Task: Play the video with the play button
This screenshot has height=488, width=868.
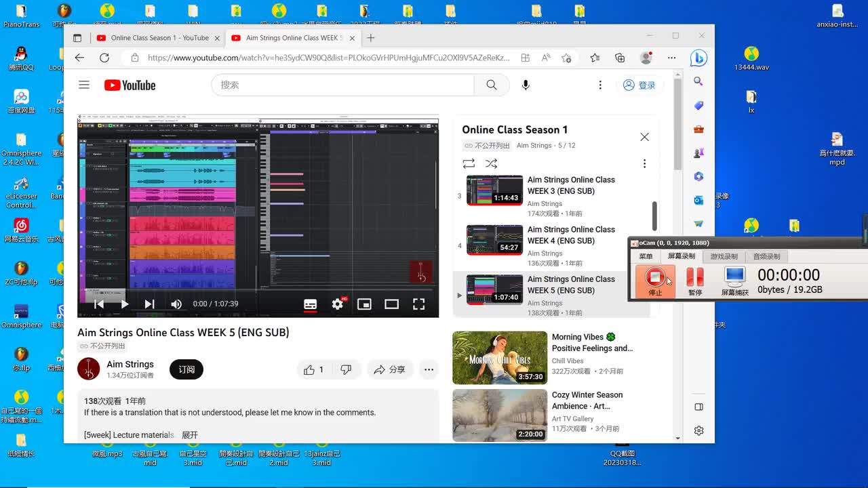Action: click(124, 304)
